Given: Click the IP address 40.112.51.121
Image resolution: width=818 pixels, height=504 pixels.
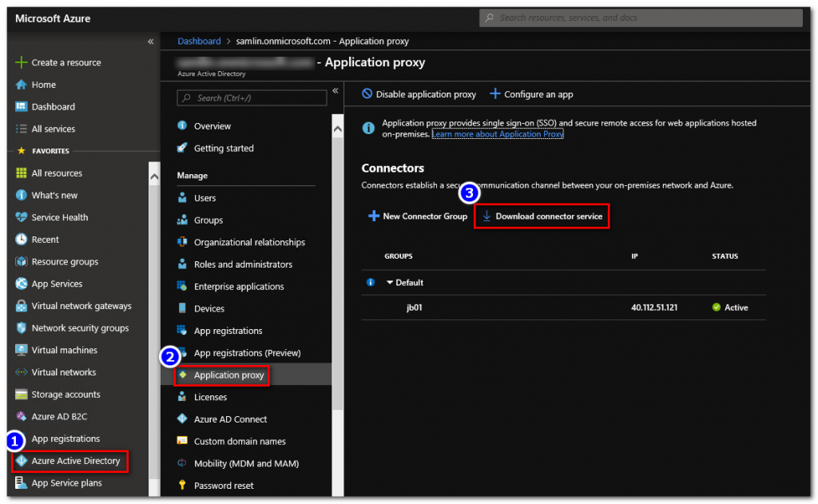Looking at the screenshot, I should 654,308.
